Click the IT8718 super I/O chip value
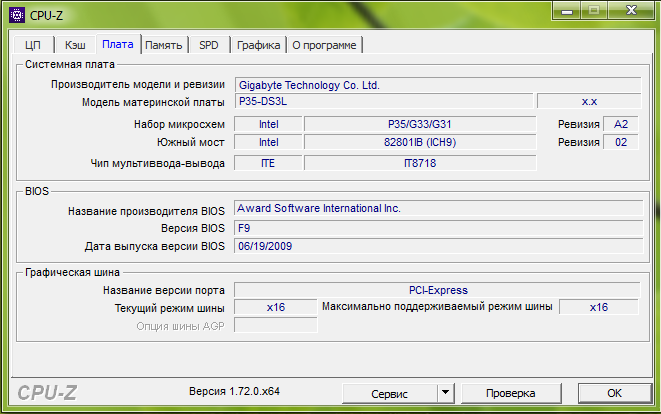 [x=420, y=163]
